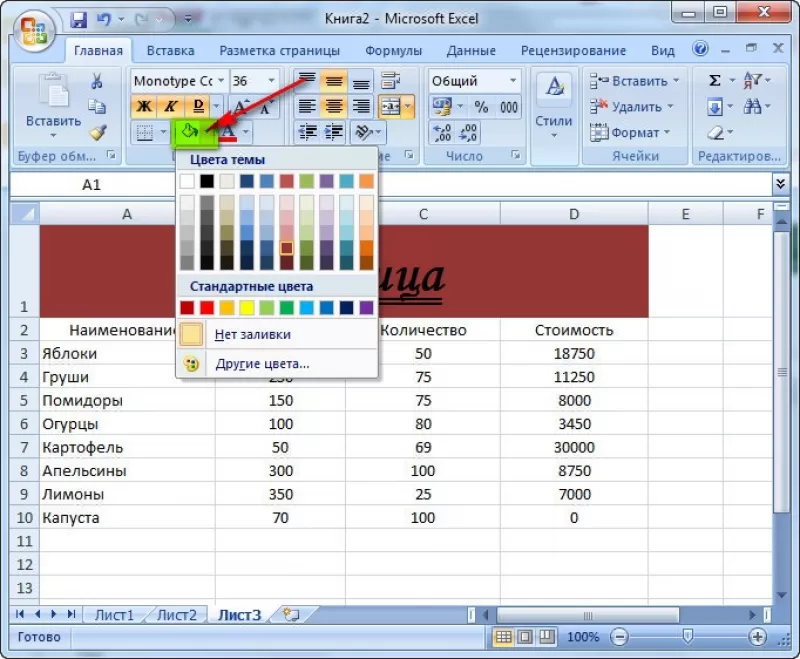This screenshot has height=659, width=800.
Task: Open Другие цвета more colors
Action: coord(277,364)
